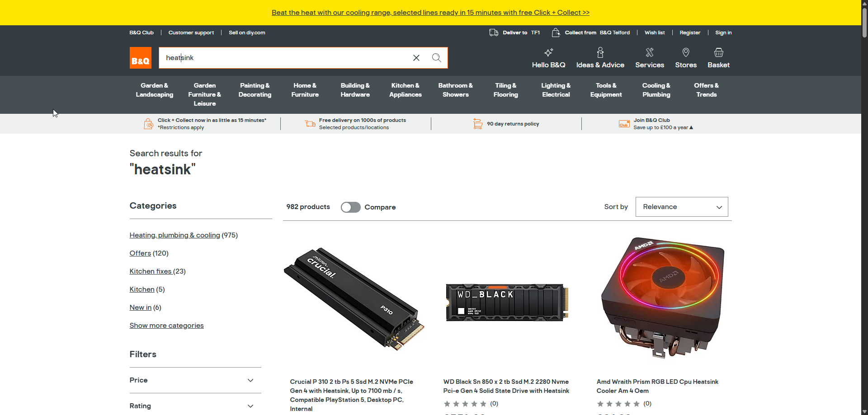This screenshot has width=868, height=415.
Task: Open Hello B&Q sparkle icon
Action: tap(549, 52)
